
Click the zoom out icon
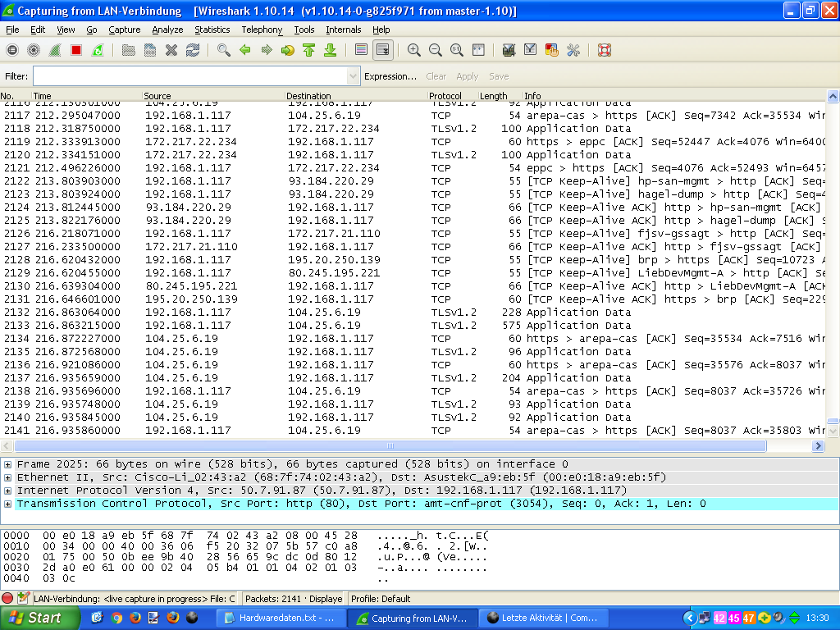[x=436, y=50]
